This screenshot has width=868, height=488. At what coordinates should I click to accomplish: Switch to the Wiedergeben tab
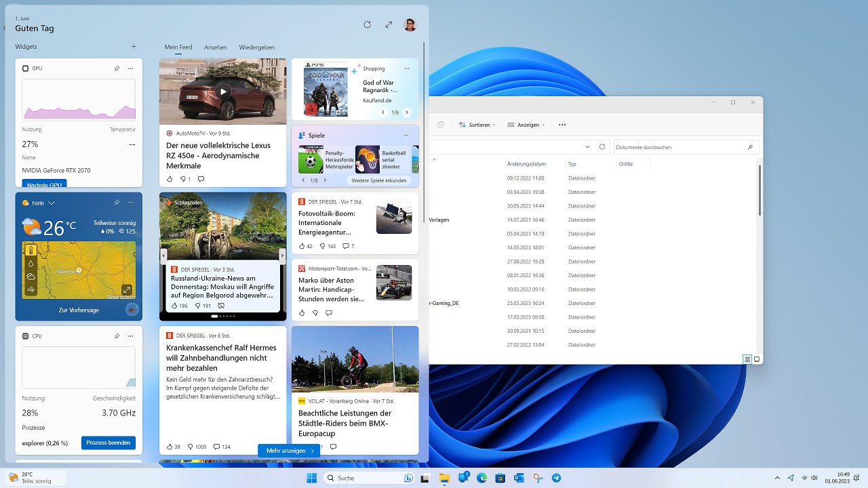256,47
